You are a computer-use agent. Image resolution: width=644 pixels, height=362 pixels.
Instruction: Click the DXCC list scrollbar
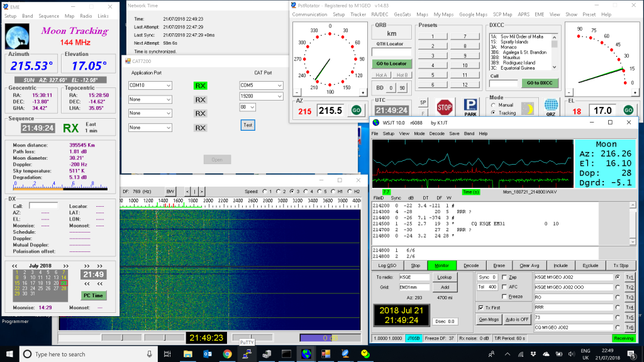tap(555, 52)
